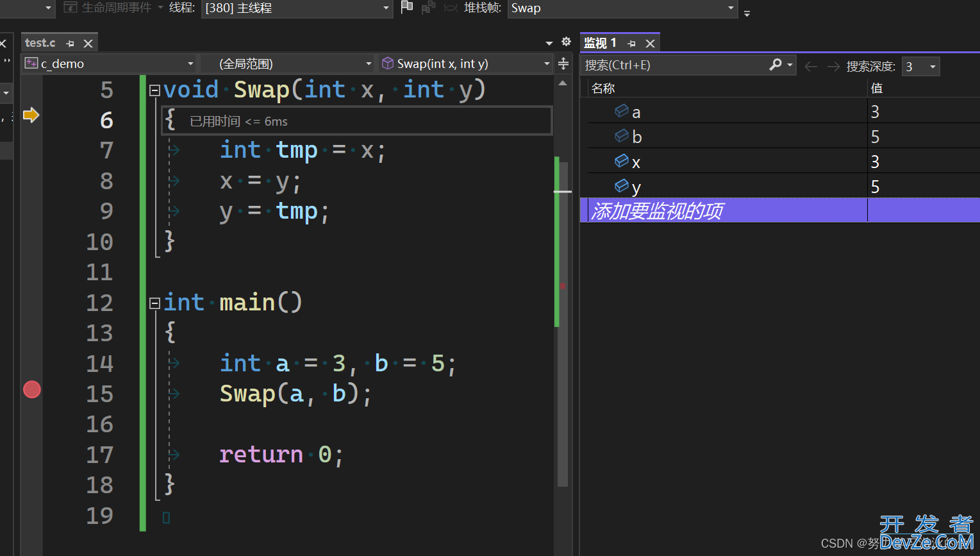
Task: Select watch value 5 for y
Action: [875, 187]
